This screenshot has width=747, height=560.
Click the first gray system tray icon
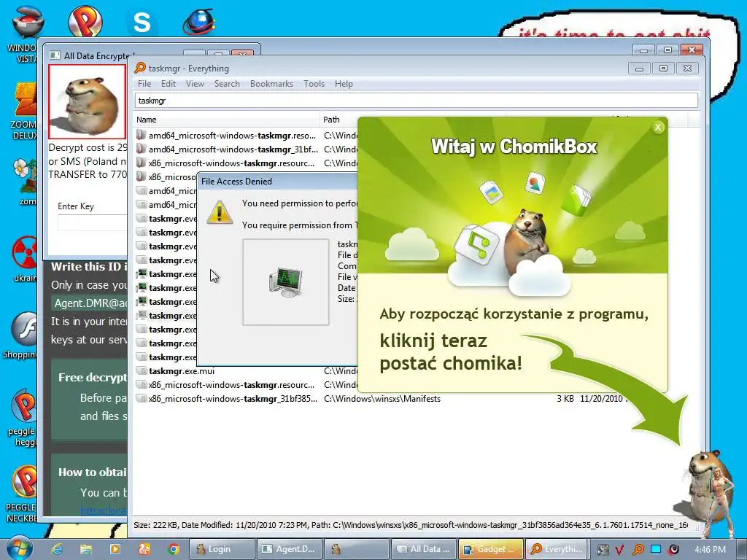point(603,550)
